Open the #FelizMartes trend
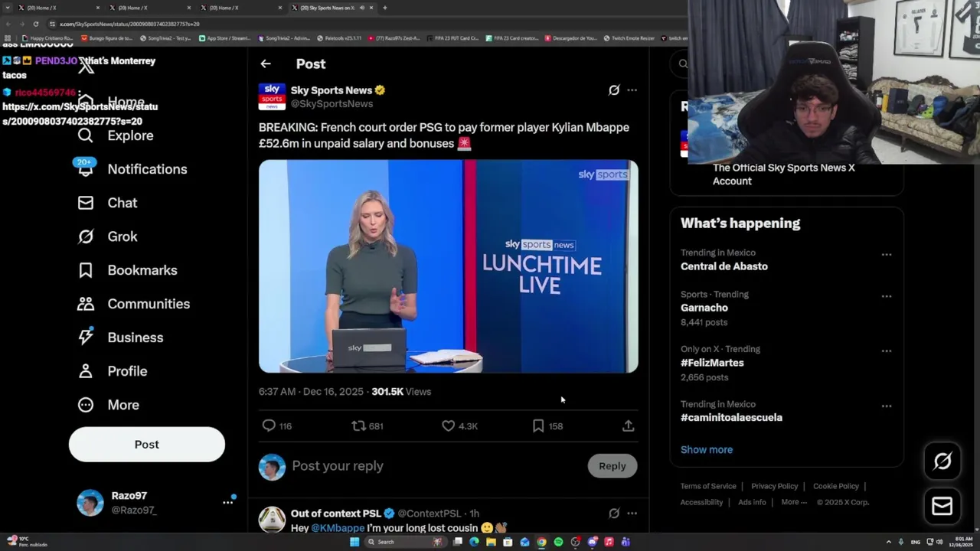Screen dimensions: 980x551 712,363
